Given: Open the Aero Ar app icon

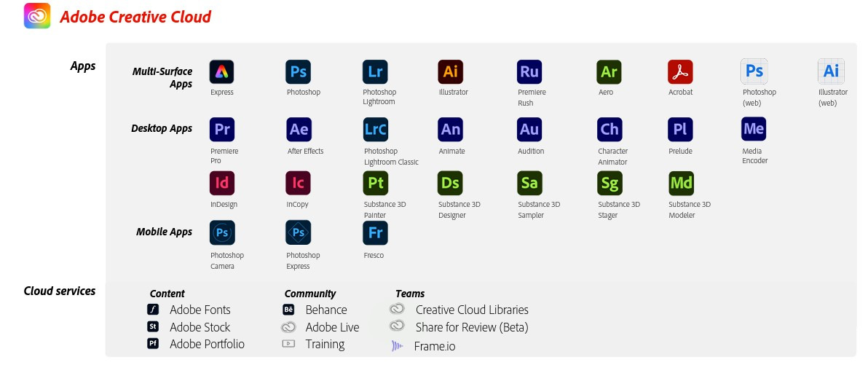Looking at the screenshot, I should (x=609, y=72).
